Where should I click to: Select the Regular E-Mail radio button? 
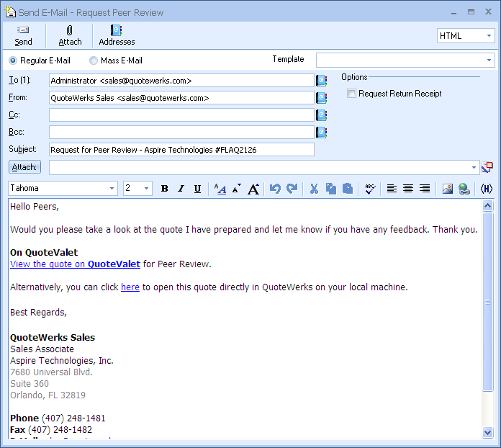13,61
